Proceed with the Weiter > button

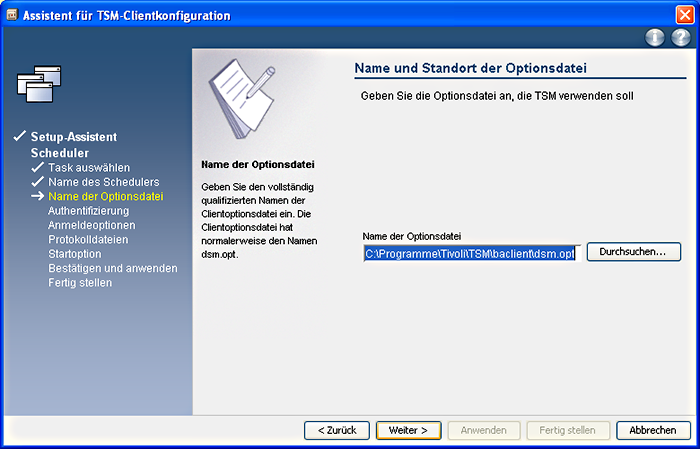pyautogui.click(x=408, y=430)
